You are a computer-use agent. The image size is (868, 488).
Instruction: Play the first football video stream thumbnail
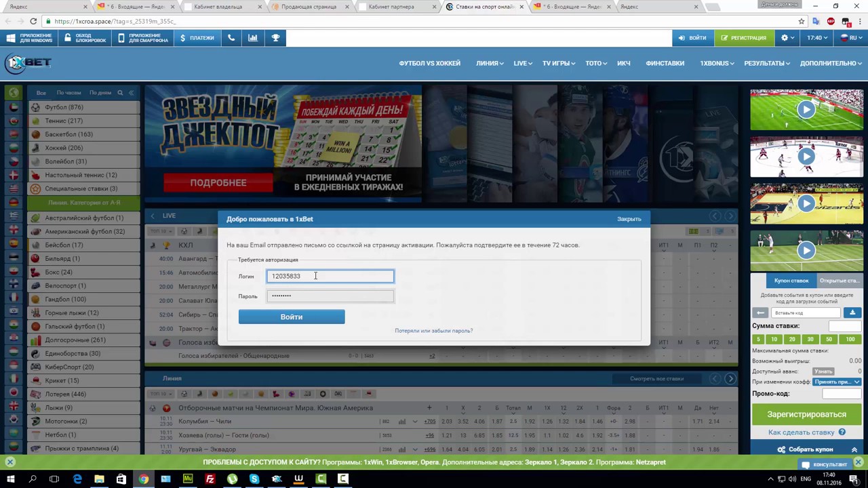(x=806, y=109)
